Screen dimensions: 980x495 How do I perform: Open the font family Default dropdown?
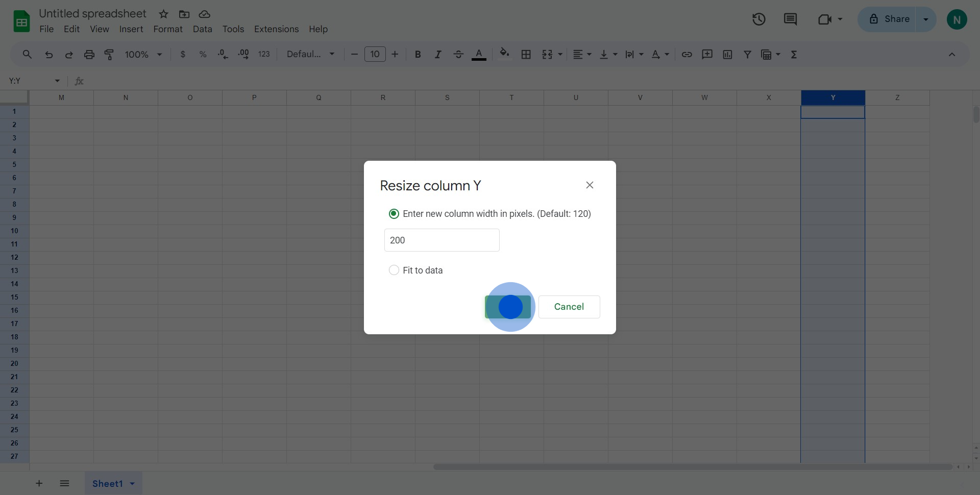[310, 54]
